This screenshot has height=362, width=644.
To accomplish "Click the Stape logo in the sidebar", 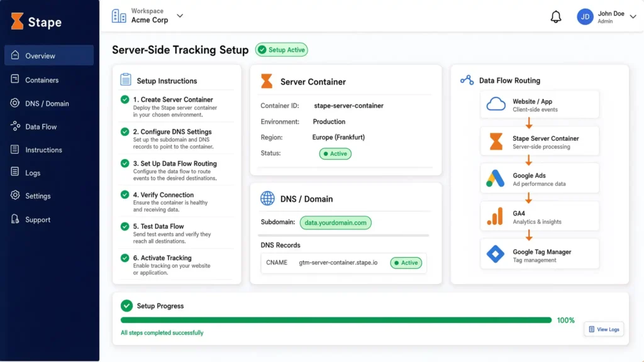I will pos(36,21).
